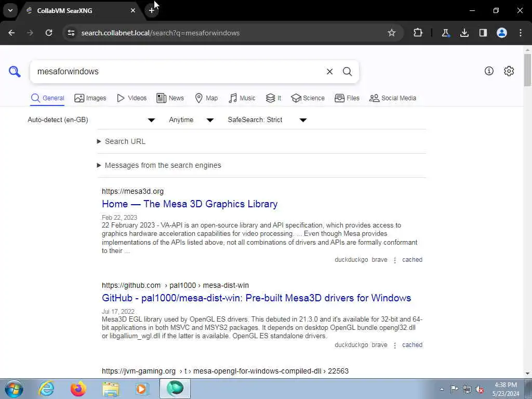Open the jvm-gaming.org result URL
This screenshot has width=532, height=399.
click(x=225, y=371)
